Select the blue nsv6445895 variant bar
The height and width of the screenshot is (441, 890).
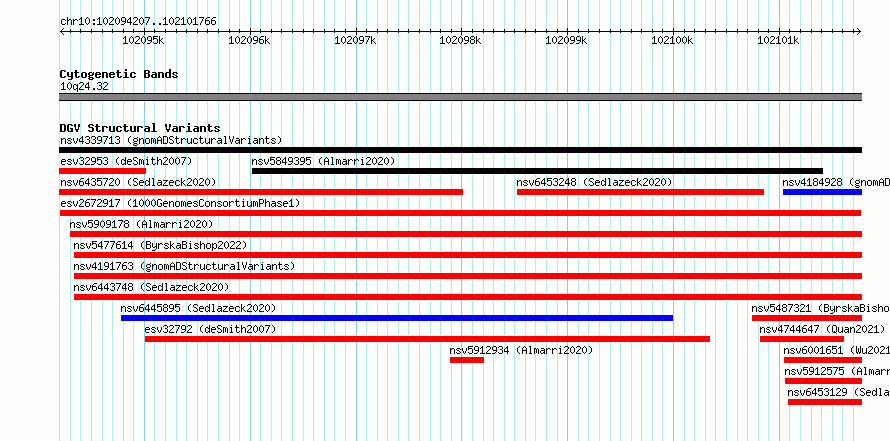[x=397, y=318]
